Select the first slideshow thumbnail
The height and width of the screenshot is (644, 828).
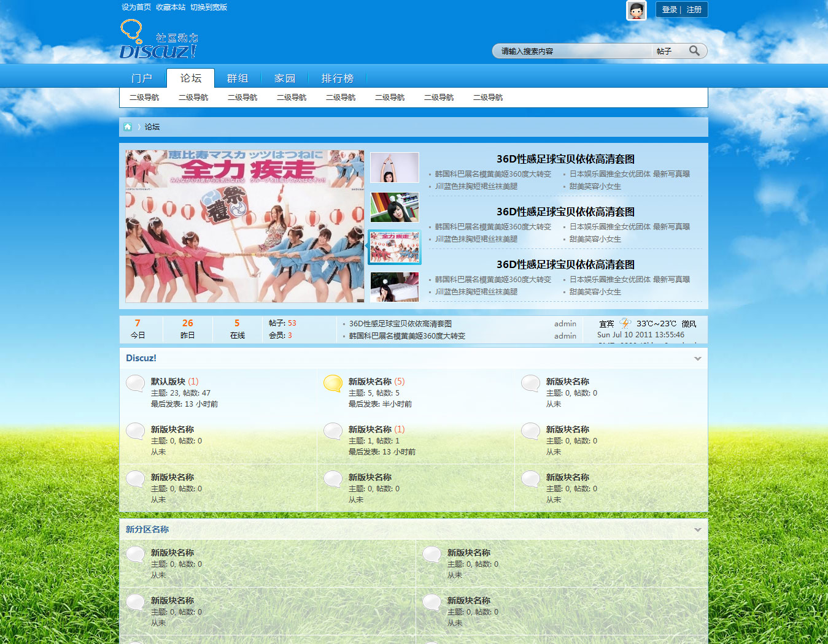395,167
